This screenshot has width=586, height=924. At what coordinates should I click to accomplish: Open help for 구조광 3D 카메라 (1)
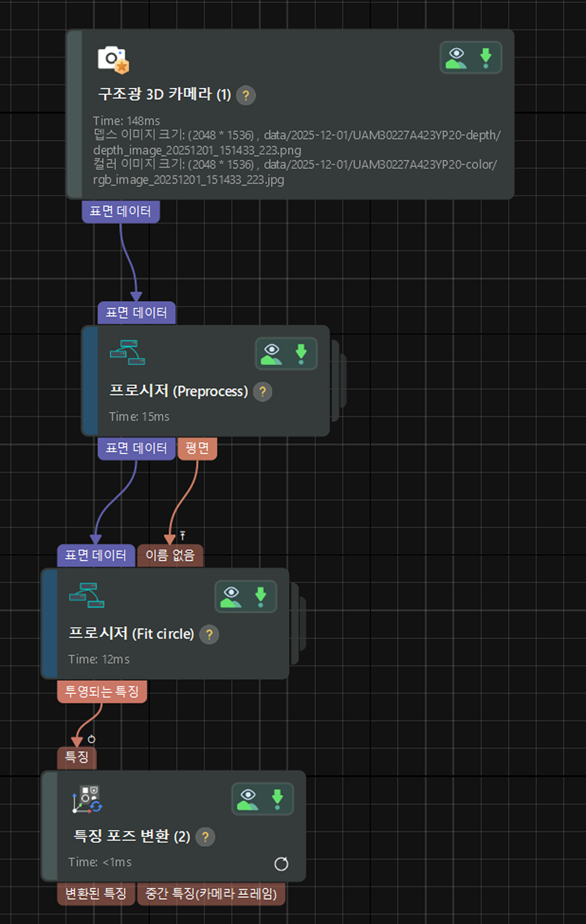pyautogui.click(x=245, y=95)
